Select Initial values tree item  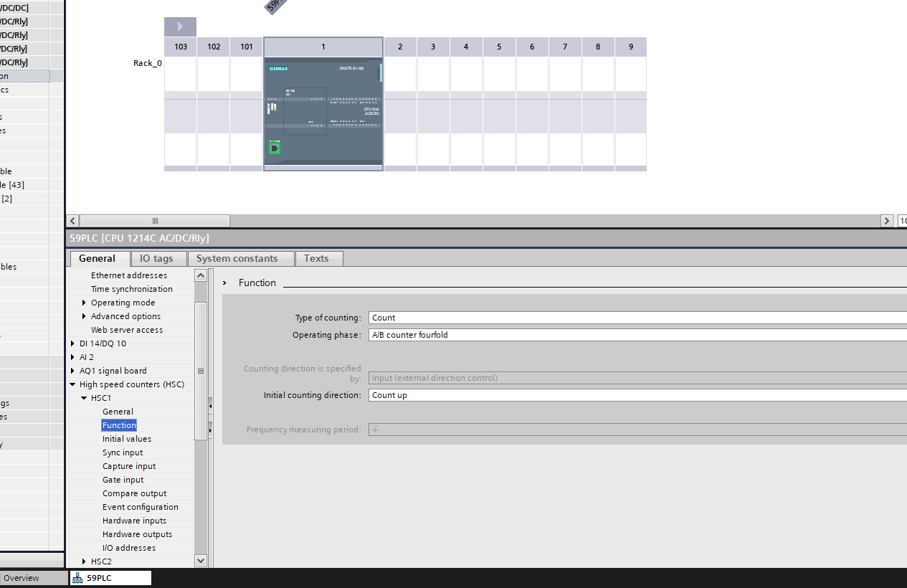(x=127, y=439)
